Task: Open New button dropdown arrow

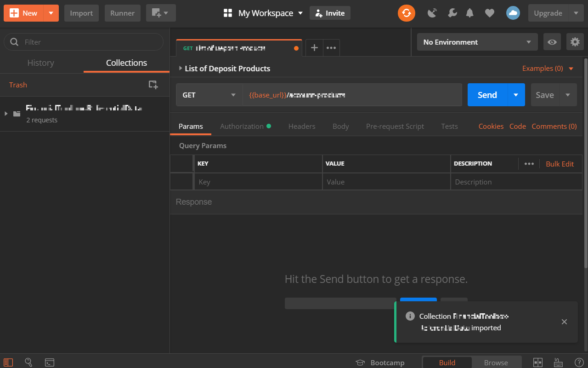Action: pyautogui.click(x=51, y=13)
